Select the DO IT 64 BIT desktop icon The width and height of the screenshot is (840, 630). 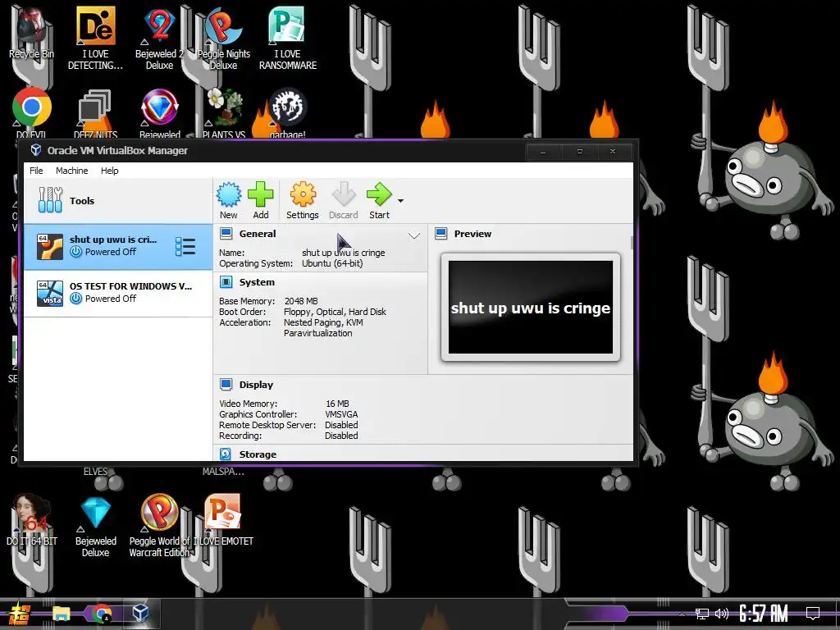(31, 519)
